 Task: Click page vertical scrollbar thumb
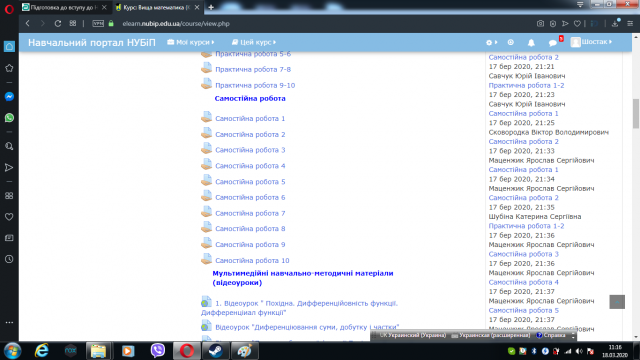click(x=636, y=113)
